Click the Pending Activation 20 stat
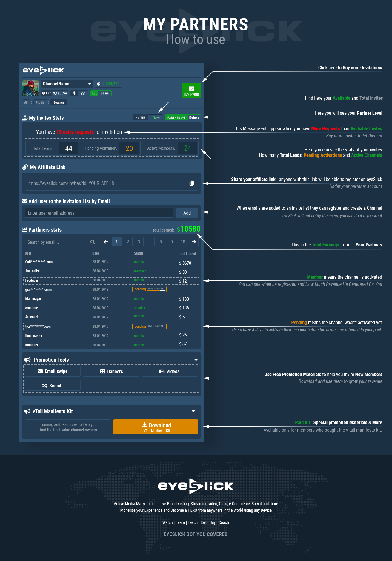This screenshot has height=561, width=392. (112, 148)
